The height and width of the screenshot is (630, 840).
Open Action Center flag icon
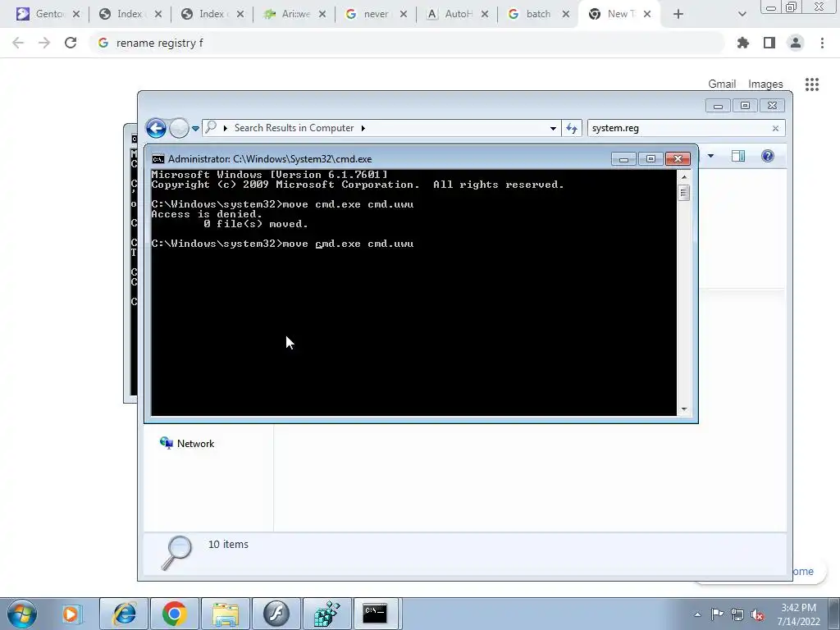(717, 614)
